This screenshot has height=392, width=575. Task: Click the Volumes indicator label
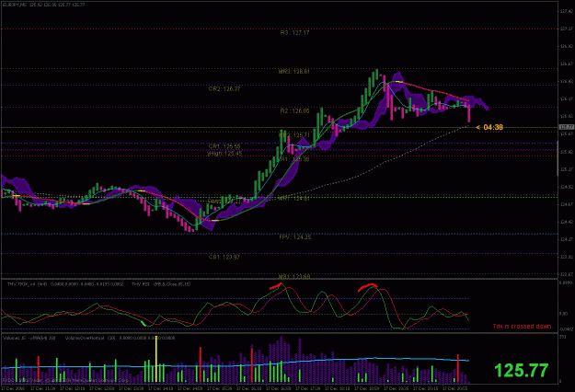29,338
